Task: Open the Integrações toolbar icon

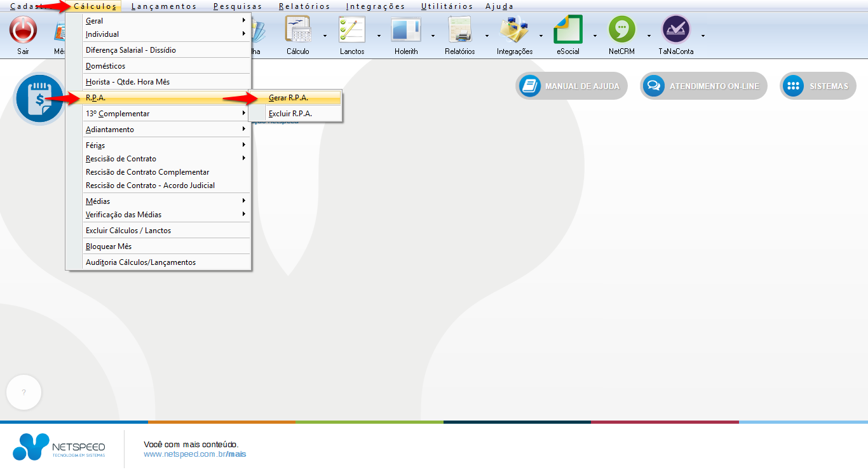Action: click(x=514, y=30)
